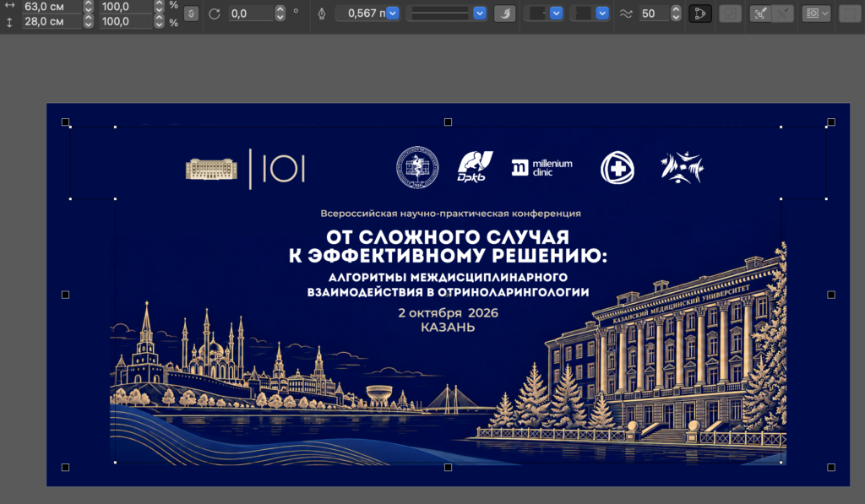Increase the object width with stepper arrow

[88, 3]
